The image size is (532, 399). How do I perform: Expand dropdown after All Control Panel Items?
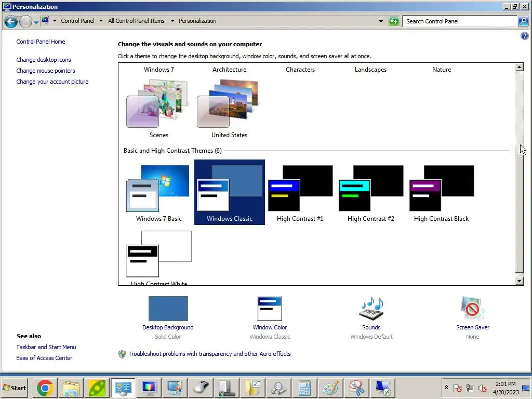172,21
